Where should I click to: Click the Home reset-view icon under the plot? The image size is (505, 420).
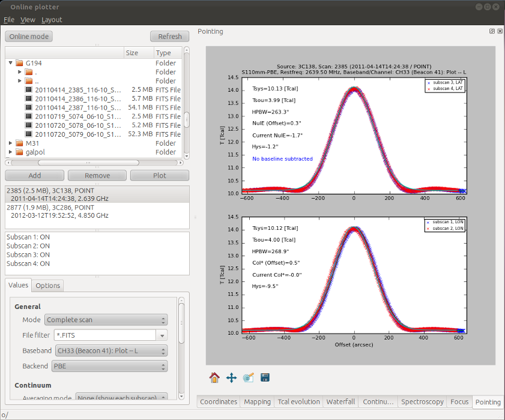point(214,377)
